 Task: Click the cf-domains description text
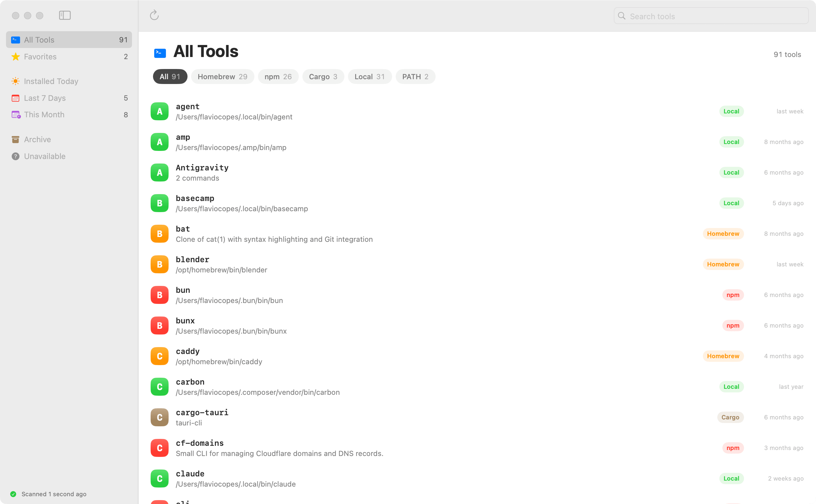pyautogui.click(x=279, y=454)
